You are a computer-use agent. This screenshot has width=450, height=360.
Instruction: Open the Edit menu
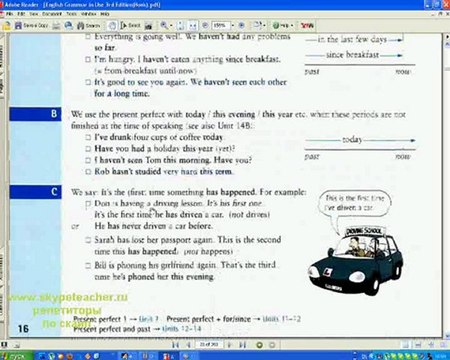click(21, 14)
